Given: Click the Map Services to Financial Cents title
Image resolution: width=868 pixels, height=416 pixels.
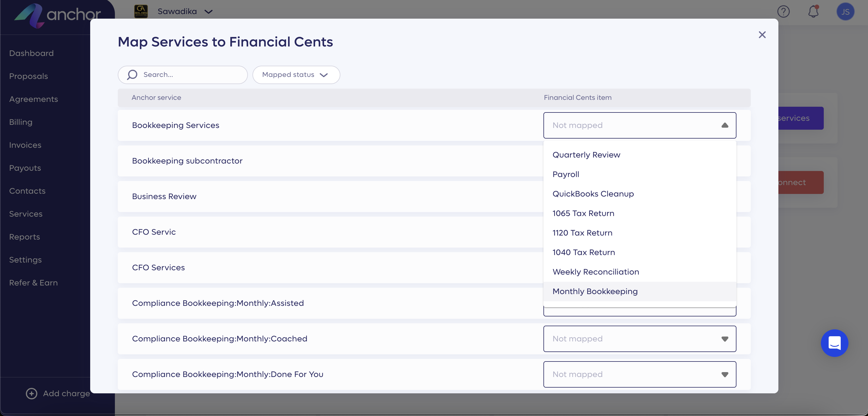Looking at the screenshot, I should point(225,42).
